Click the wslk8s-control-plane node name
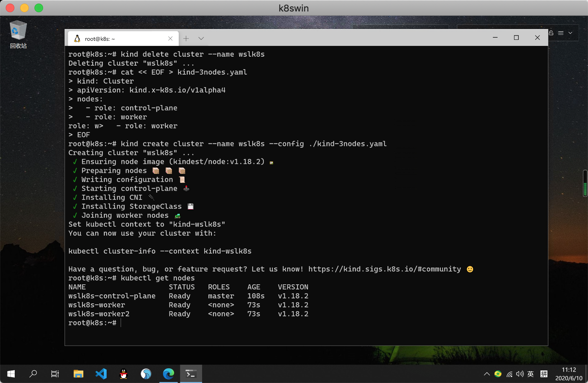 tap(112, 296)
